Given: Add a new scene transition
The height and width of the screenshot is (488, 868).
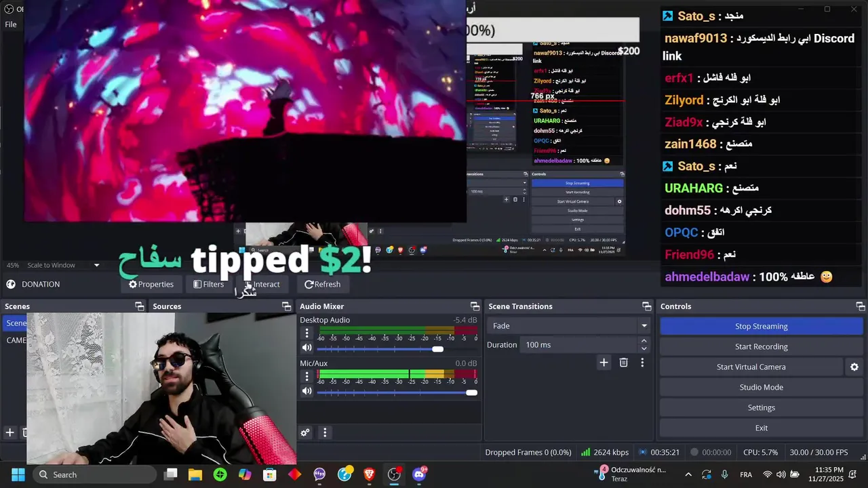Looking at the screenshot, I should [604, 363].
